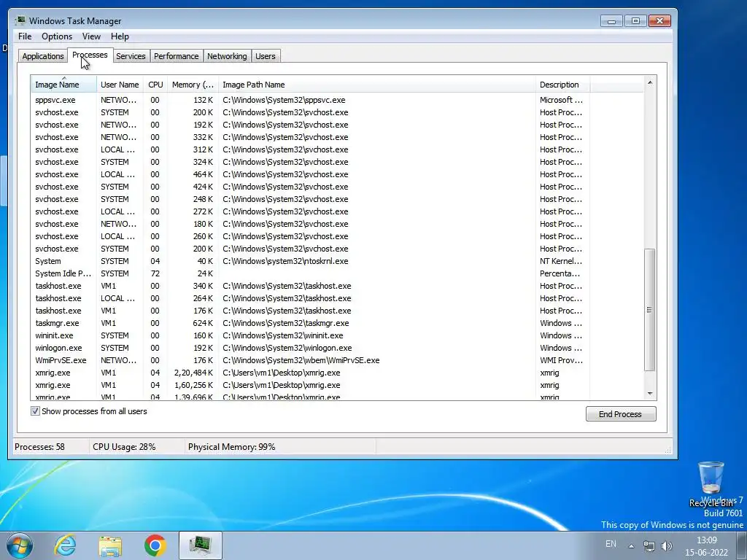747x560 pixels.
Task: Sort by CPU column header
Action: coord(155,85)
